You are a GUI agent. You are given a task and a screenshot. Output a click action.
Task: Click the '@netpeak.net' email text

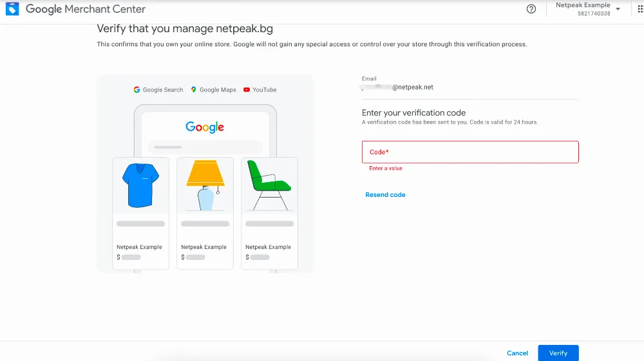pos(412,87)
